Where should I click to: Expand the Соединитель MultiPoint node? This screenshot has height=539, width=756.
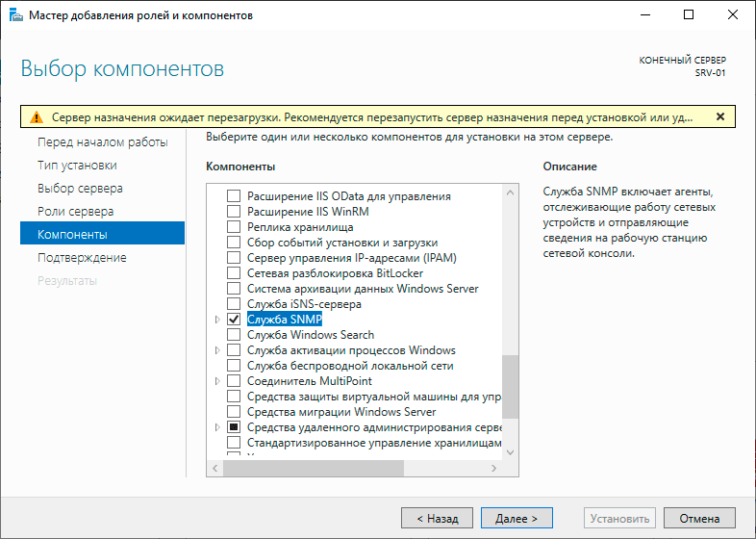click(217, 381)
